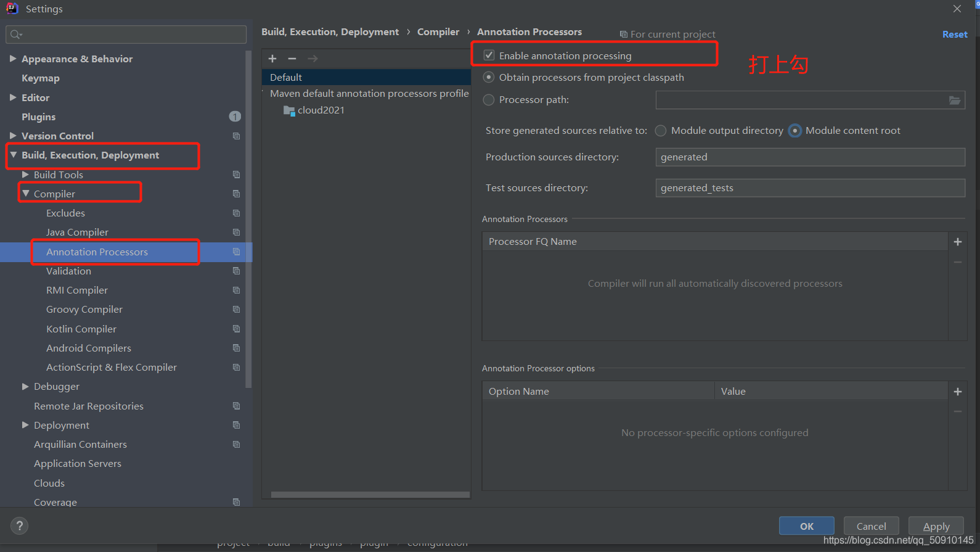The height and width of the screenshot is (552, 980).
Task: Click project-level icon beside Version Control
Action: click(x=236, y=136)
